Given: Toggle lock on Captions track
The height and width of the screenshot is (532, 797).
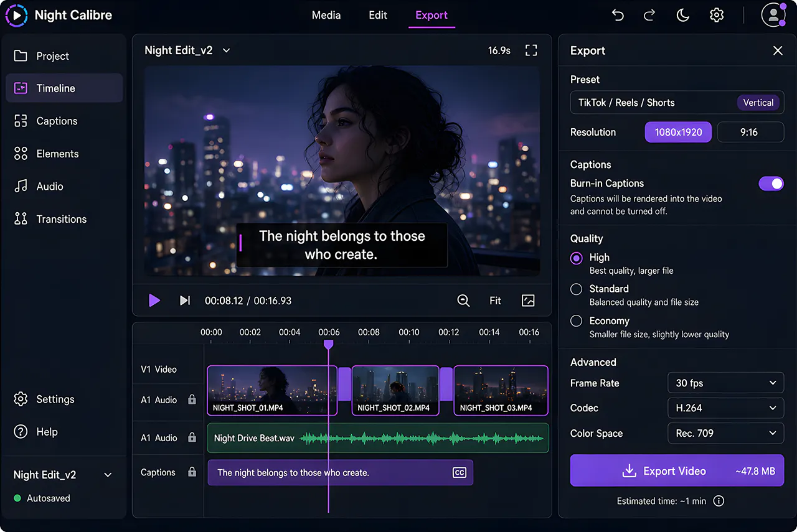Looking at the screenshot, I should [x=192, y=472].
